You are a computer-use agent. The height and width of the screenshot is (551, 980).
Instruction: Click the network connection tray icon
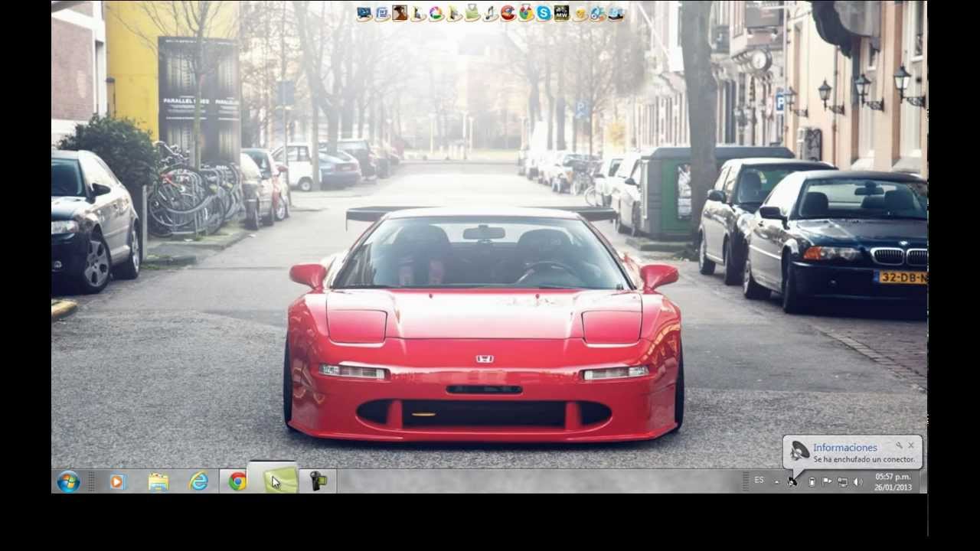(843, 481)
